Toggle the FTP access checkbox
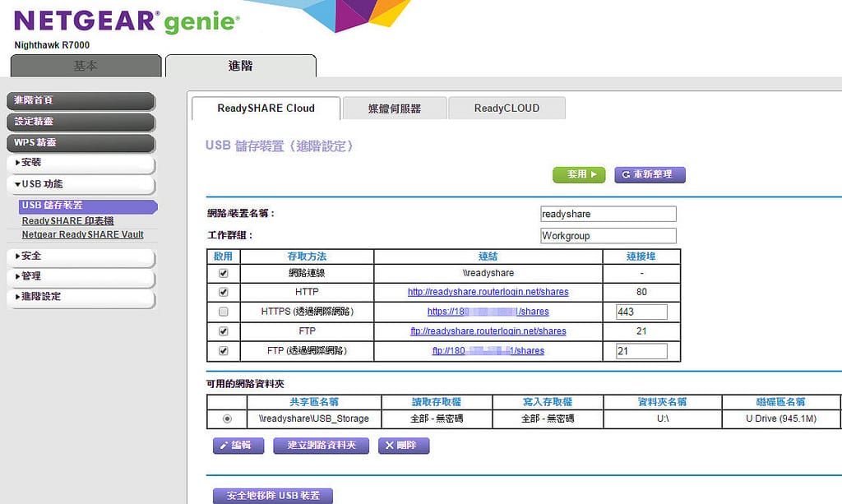This screenshot has width=842, height=504. coord(224,331)
